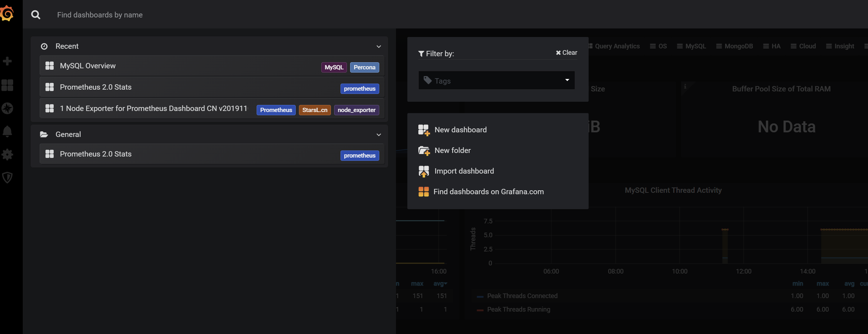
Task: Click the Buffer Pool Size of Total RAM title
Action: [x=781, y=89]
